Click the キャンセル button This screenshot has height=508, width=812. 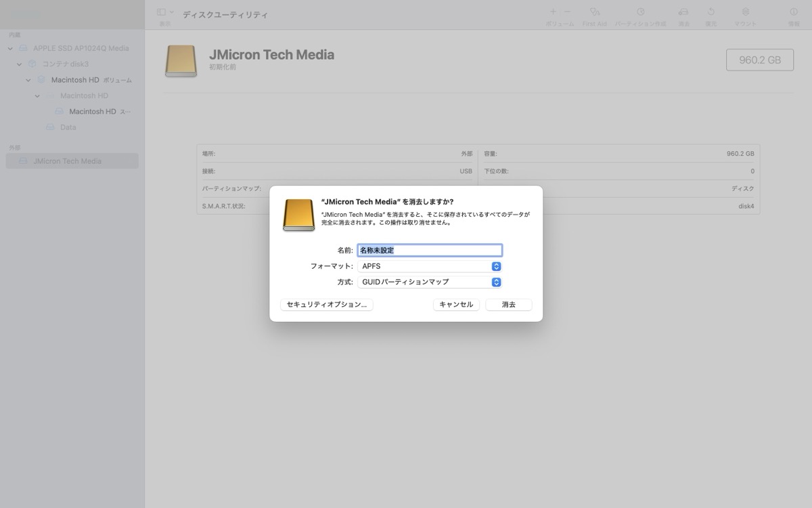tap(457, 305)
